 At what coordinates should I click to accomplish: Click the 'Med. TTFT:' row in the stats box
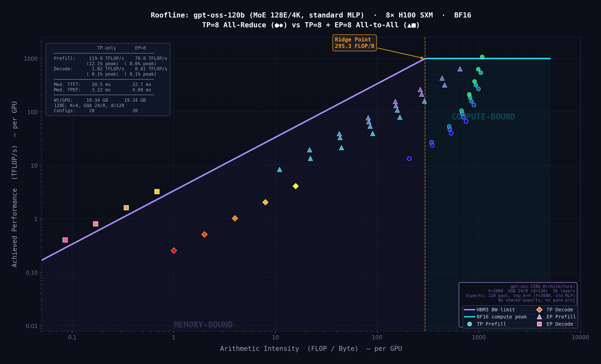[102, 85]
